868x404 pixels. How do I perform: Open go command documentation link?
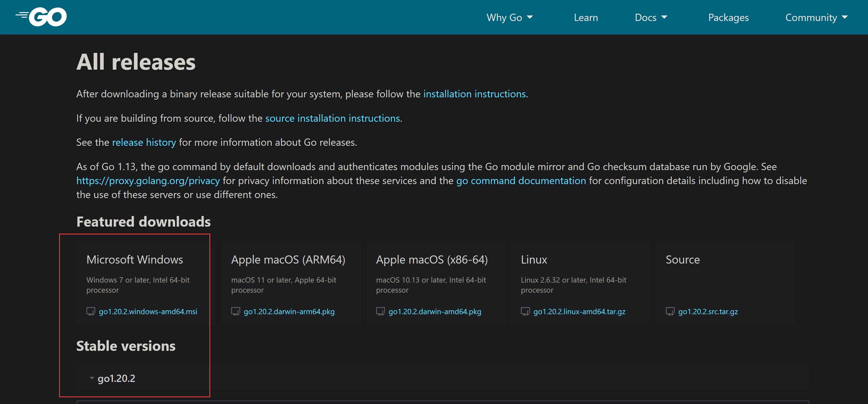click(x=521, y=181)
